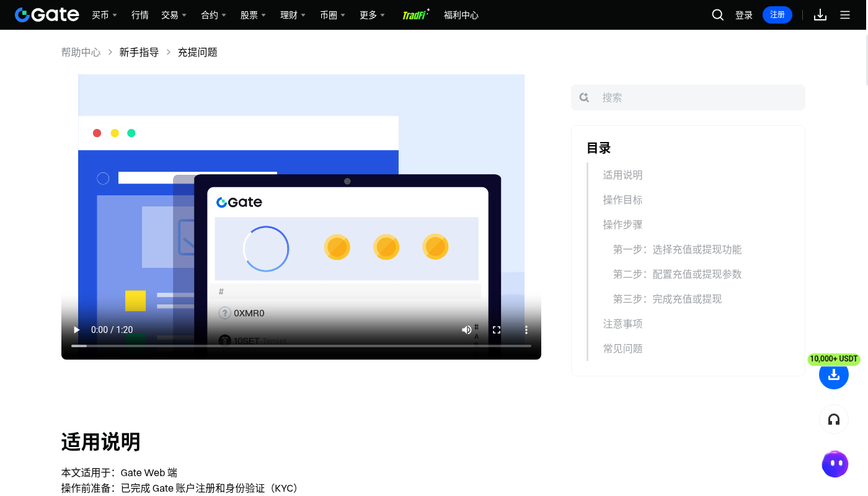Mute the video with the speaker icon
The width and height of the screenshot is (868, 496).
(x=467, y=330)
